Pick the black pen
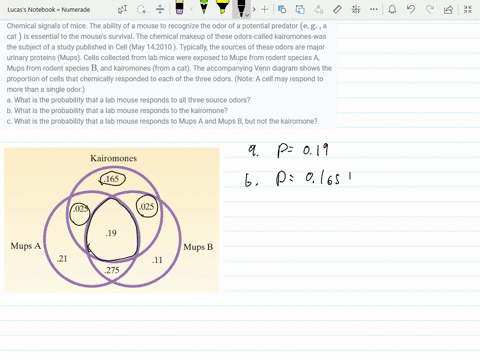Screen dimensions: 480x360 coord(240,8)
